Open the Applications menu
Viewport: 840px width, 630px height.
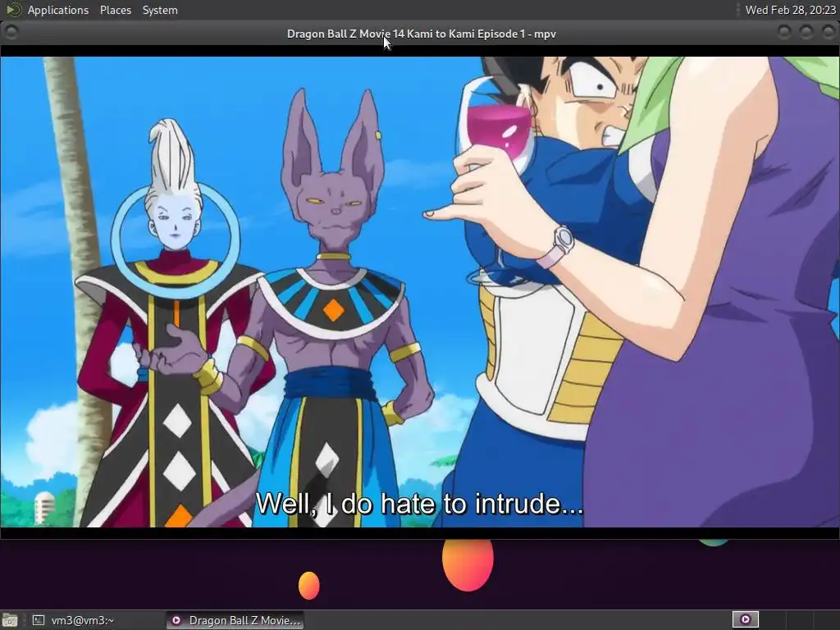tap(58, 10)
